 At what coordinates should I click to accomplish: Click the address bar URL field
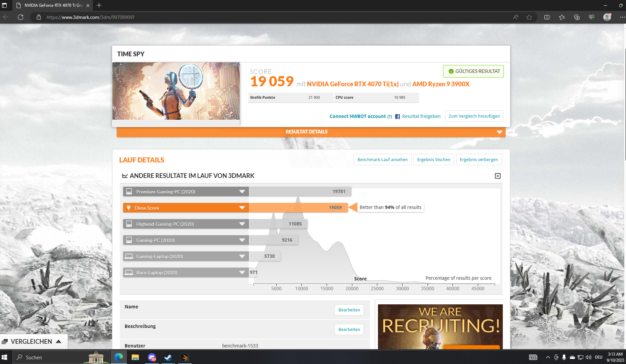(270, 17)
